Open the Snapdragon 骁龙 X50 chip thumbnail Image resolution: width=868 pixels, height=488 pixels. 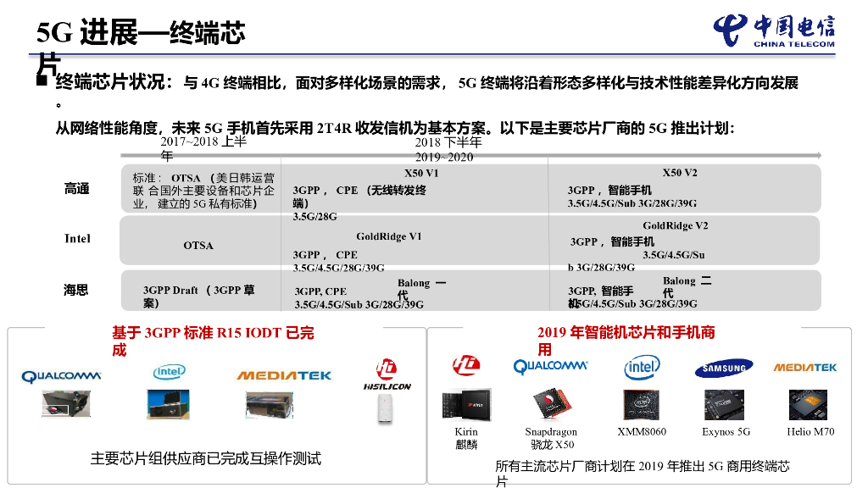point(554,402)
